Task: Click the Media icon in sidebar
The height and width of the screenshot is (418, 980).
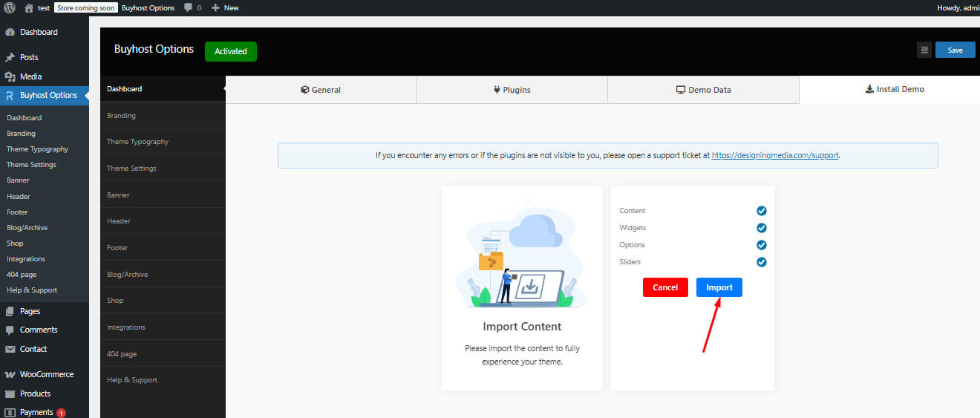Action: point(10,76)
